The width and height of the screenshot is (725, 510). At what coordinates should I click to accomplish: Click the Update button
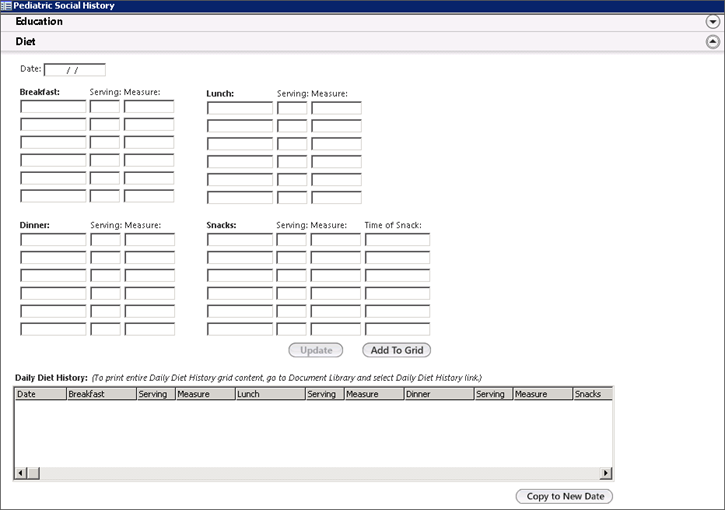316,350
